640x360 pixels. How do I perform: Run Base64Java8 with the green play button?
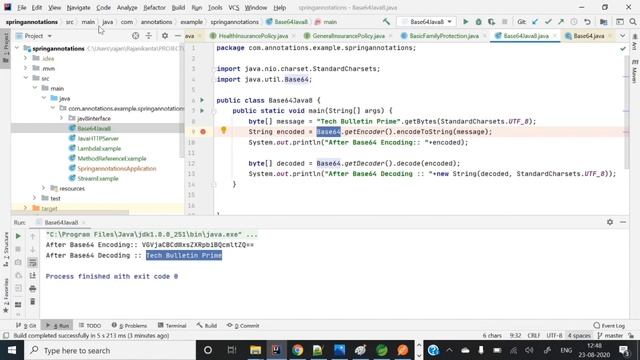pos(465,22)
